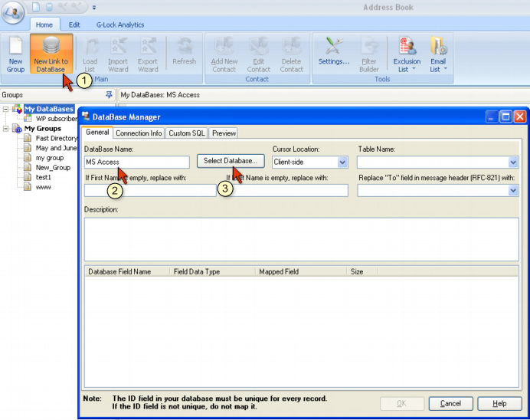530x420 pixels.
Task: Open the Export Wizard
Action: (x=148, y=54)
